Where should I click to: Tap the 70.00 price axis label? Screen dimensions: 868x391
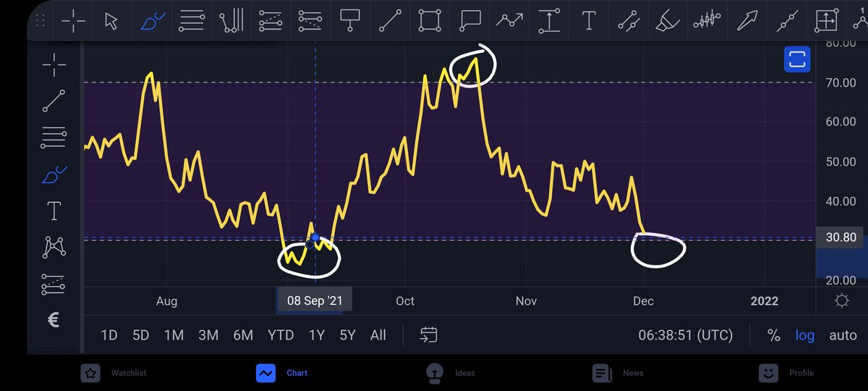(x=841, y=83)
